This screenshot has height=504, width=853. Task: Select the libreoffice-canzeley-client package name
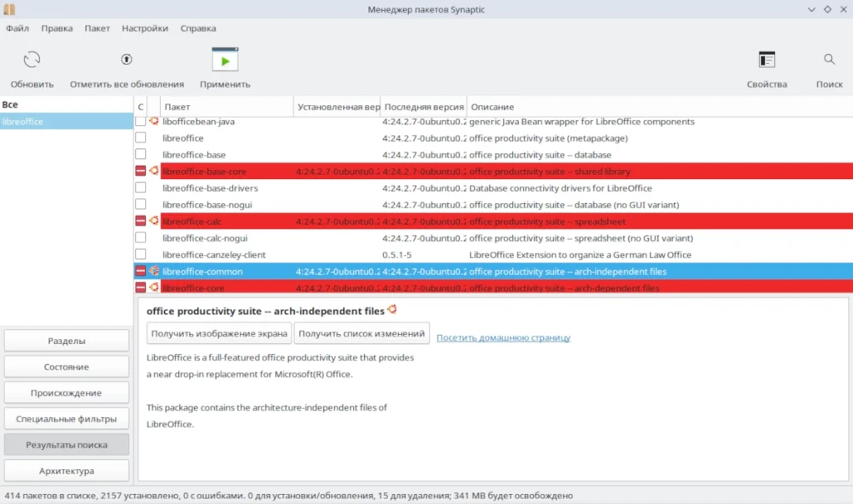coord(214,255)
